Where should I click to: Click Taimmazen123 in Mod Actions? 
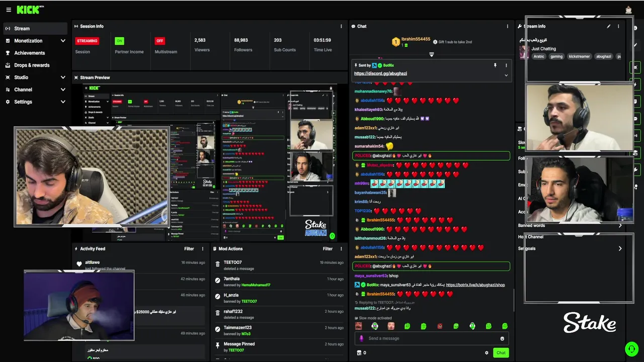point(237,328)
